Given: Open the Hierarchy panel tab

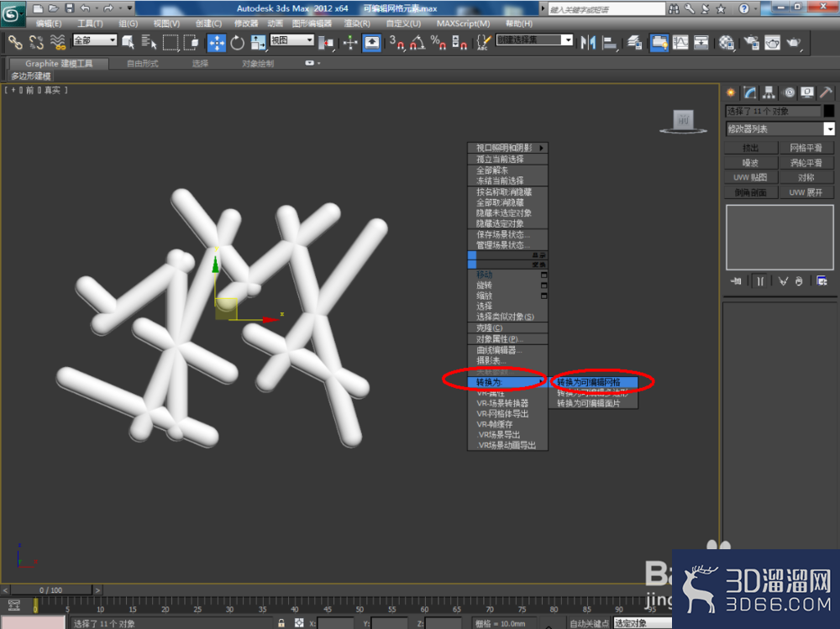Looking at the screenshot, I should click(x=769, y=92).
